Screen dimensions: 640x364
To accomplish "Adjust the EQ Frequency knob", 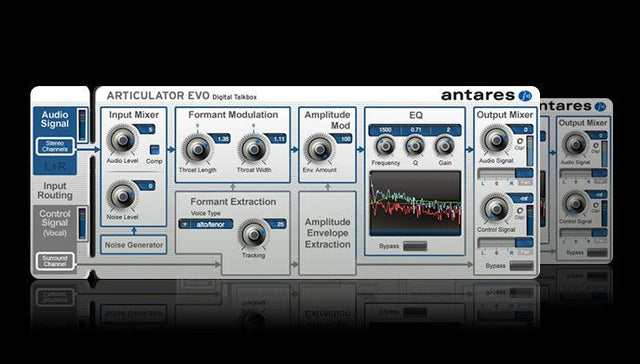I will [x=385, y=146].
